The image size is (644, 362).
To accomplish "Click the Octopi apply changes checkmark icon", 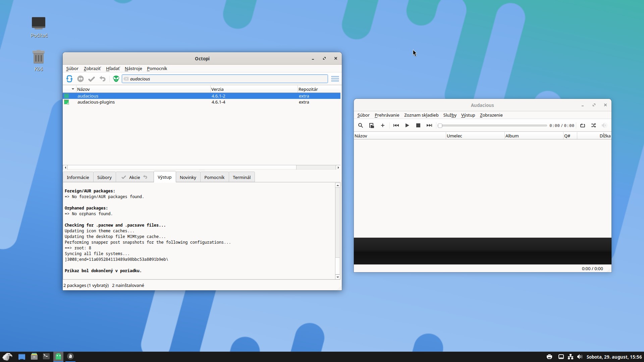I will [92, 79].
